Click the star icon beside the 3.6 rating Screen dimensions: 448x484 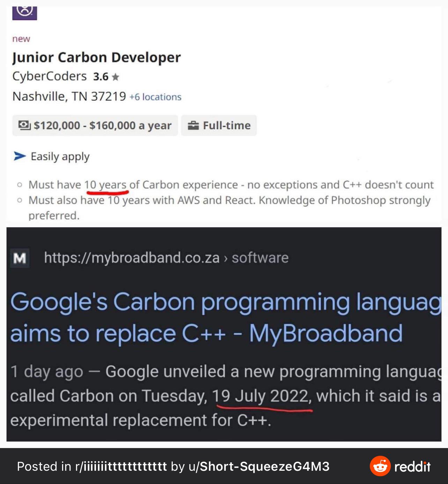click(x=115, y=77)
